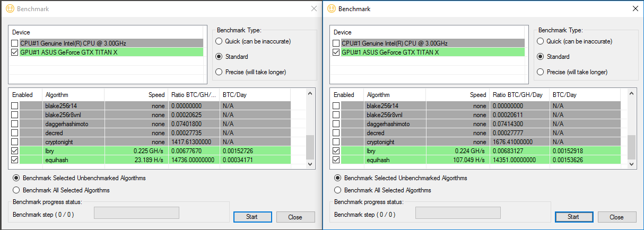The height and width of the screenshot is (230, 644).
Task: Select the Precise benchmark type in the right window
Action: (540, 72)
